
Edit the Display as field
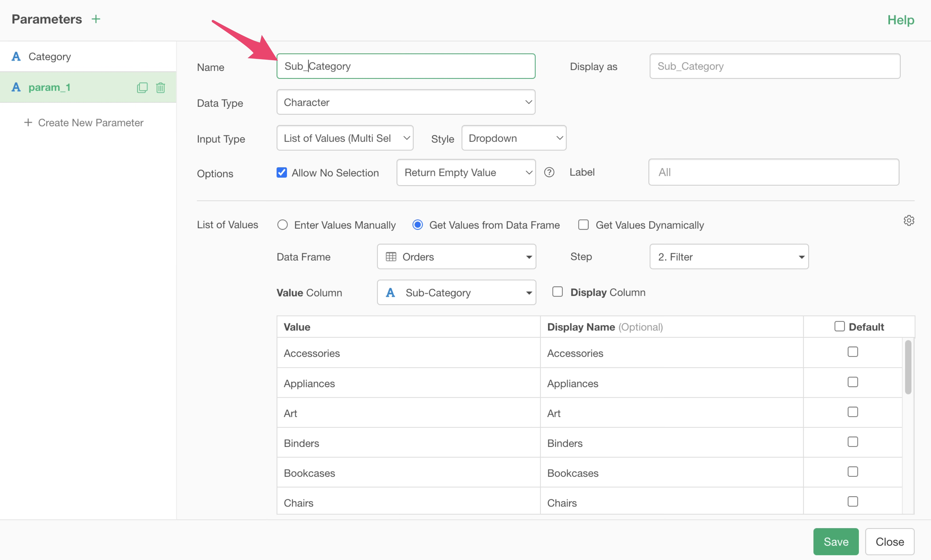775,66
